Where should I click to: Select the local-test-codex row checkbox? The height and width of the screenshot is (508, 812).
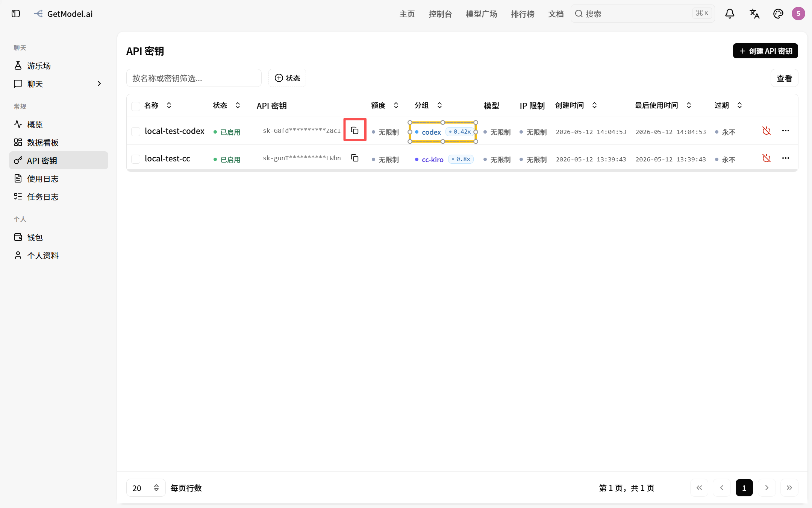click(x=136, y=131)
